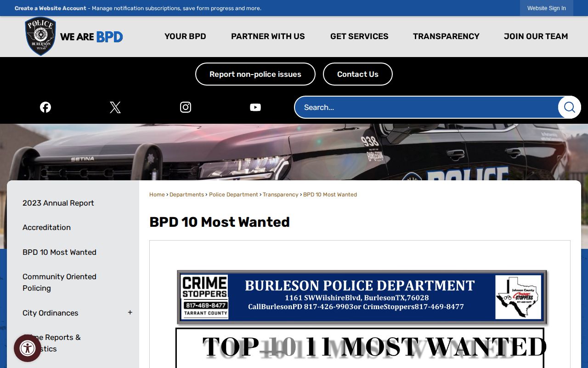Go to Police Department breadcrumb link
This screenshot has height=368, width=588.
click(x=233, y=195)
